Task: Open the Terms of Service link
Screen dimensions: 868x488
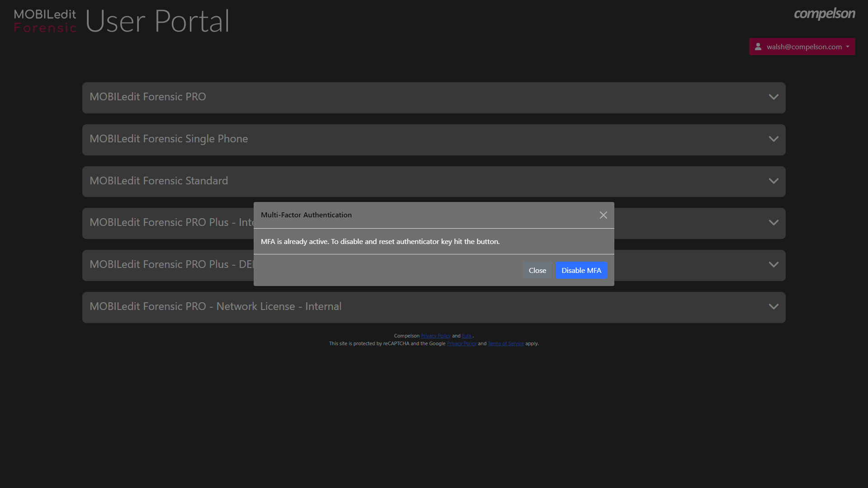Action: point(505,343)
